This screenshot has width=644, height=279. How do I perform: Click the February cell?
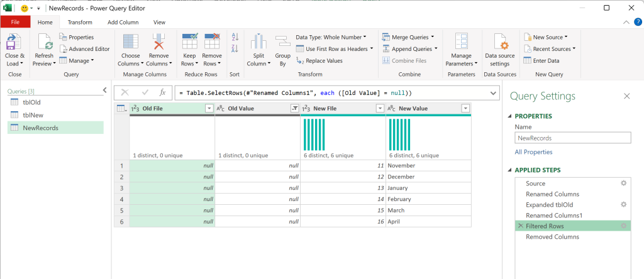coord(428,199)
